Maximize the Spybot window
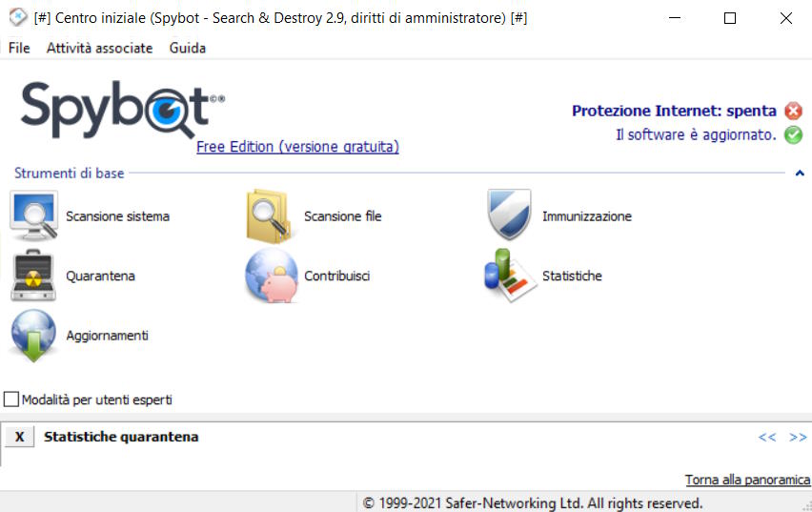The width and height of the screenshot is (812, 512). click(730, 17)
